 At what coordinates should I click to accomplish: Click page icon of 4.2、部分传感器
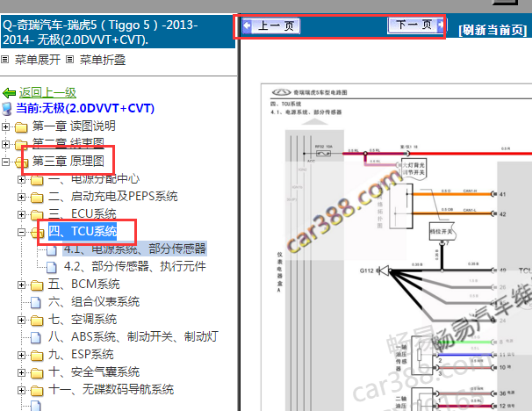(x=52, y=268)
